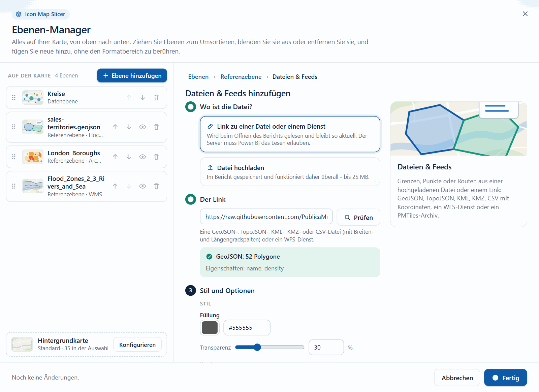
Task: Go to Referenzebene breadcrumb
Action: click(241, 77)
